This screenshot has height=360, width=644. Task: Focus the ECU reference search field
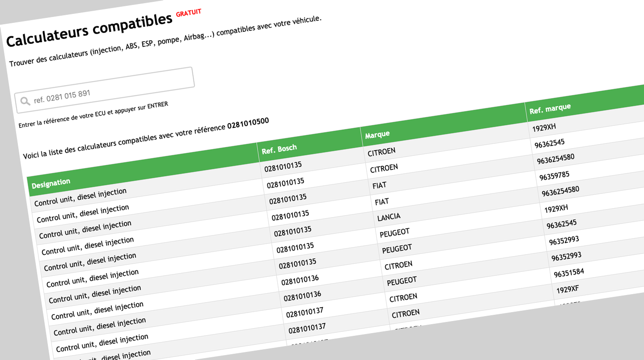pyautogui.click(x=106, y=90)
